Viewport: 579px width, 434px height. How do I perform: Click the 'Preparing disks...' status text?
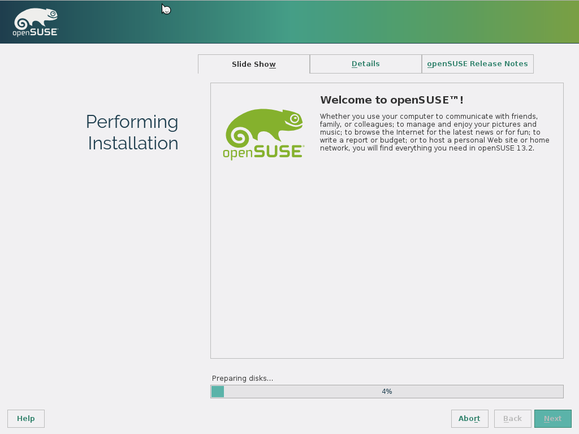242,378
